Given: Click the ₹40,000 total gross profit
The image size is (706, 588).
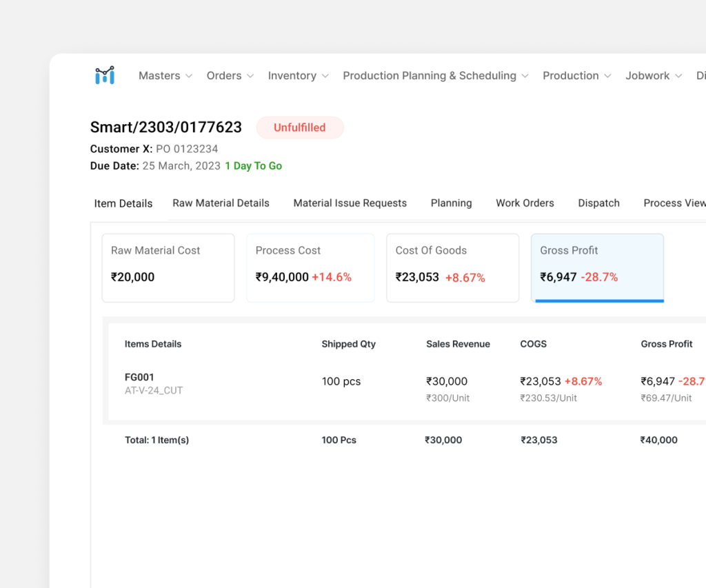Looking at the screenshot, I should (658, 440).
